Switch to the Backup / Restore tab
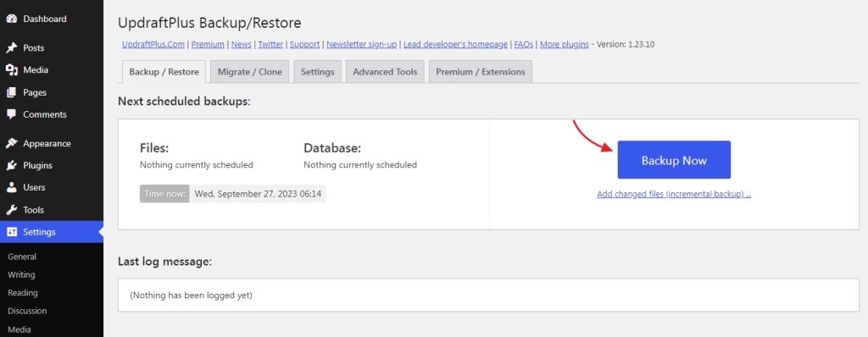The image size is (868, 337). (164, 72)
